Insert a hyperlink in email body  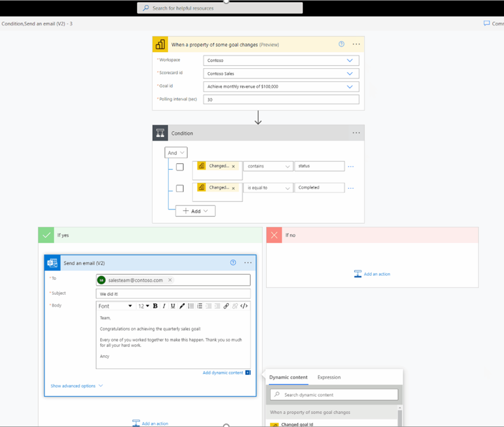click(226, 306)
